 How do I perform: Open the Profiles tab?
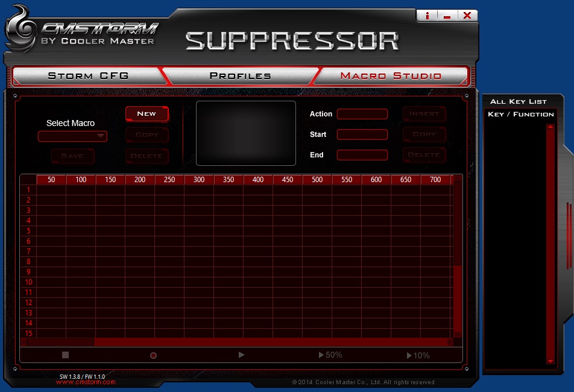pyautogui.click(x=240, y=76)
